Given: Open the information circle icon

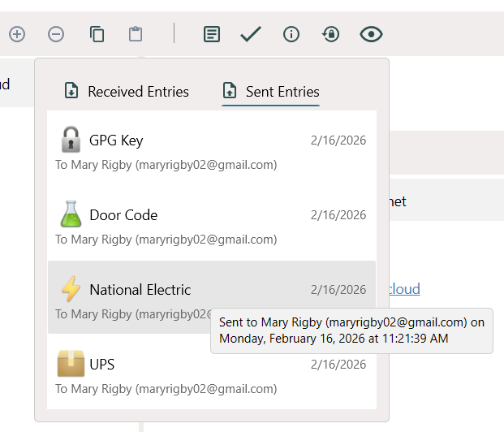Looking at the screenshot, I should pyautogui.click(x=291, y=34).
